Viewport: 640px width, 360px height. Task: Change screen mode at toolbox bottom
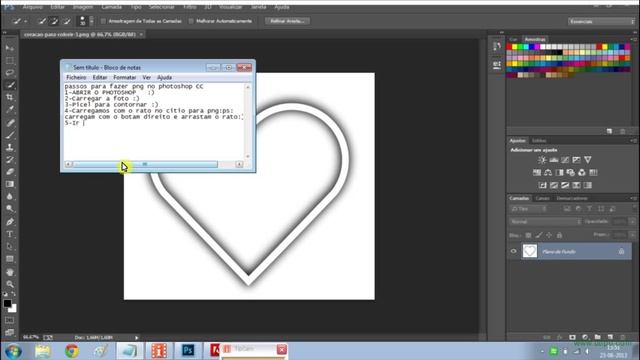pyautogui.click(x=10, y=332)
